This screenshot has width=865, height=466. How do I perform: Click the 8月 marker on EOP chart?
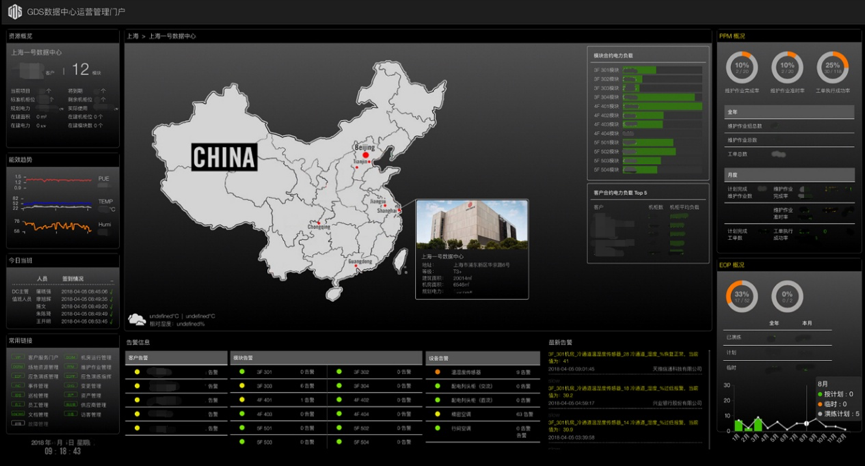coord(806,423)
